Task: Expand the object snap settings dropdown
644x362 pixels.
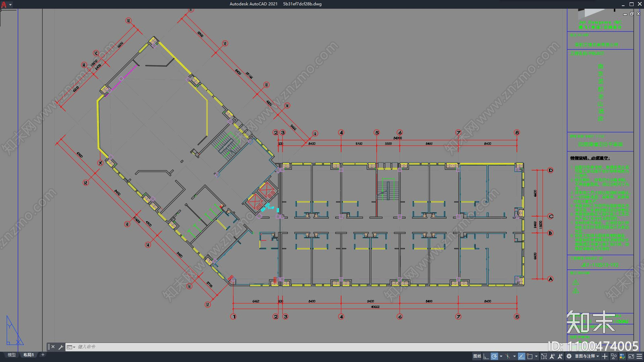Action: (536, 356)
